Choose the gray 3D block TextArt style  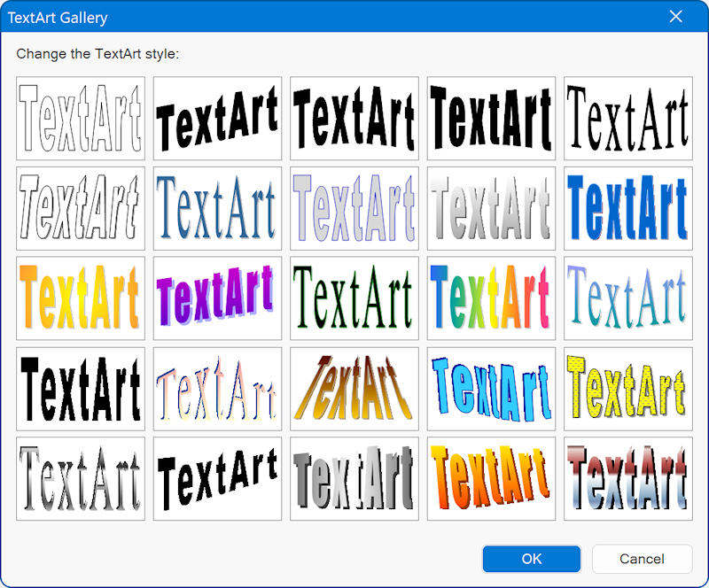click(354, 478)
